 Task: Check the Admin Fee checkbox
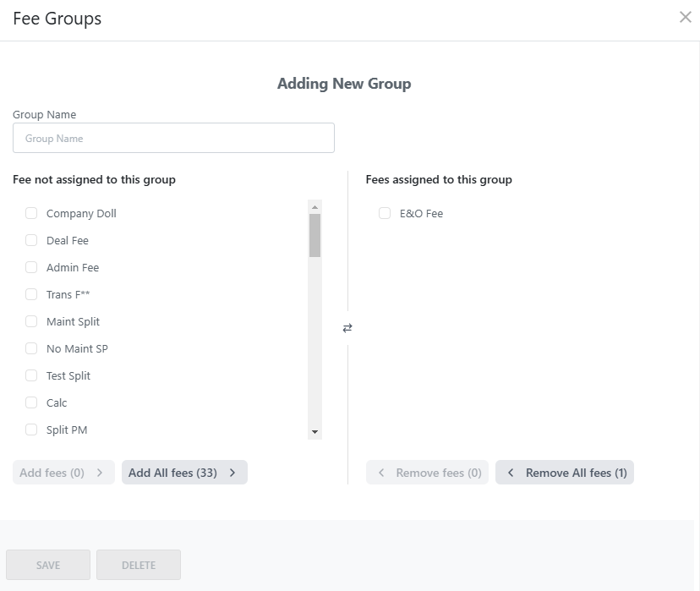[x=31, y=267]
